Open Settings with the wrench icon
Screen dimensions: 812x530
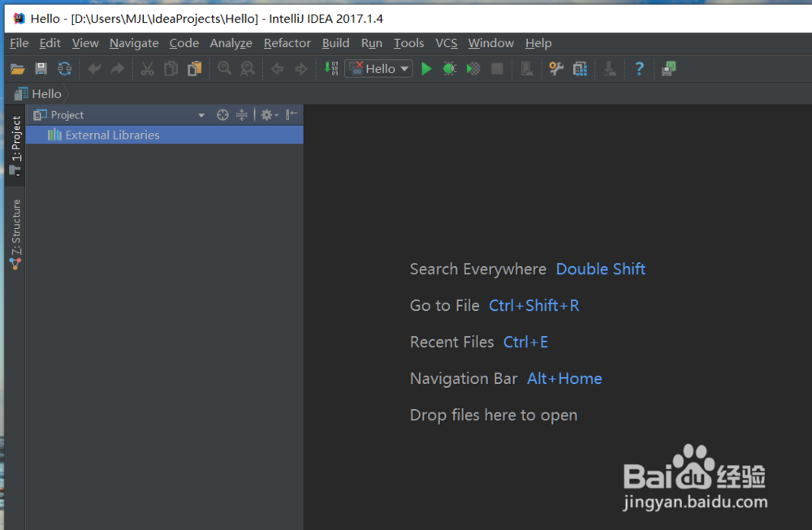(x=556, y=69)
